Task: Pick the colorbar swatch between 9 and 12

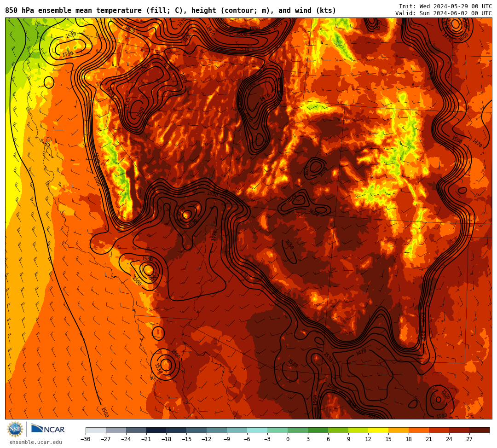Action: coord(358,430)
